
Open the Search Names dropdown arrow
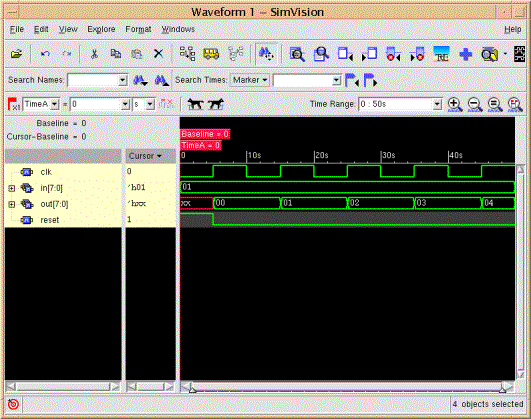[123, 80]
